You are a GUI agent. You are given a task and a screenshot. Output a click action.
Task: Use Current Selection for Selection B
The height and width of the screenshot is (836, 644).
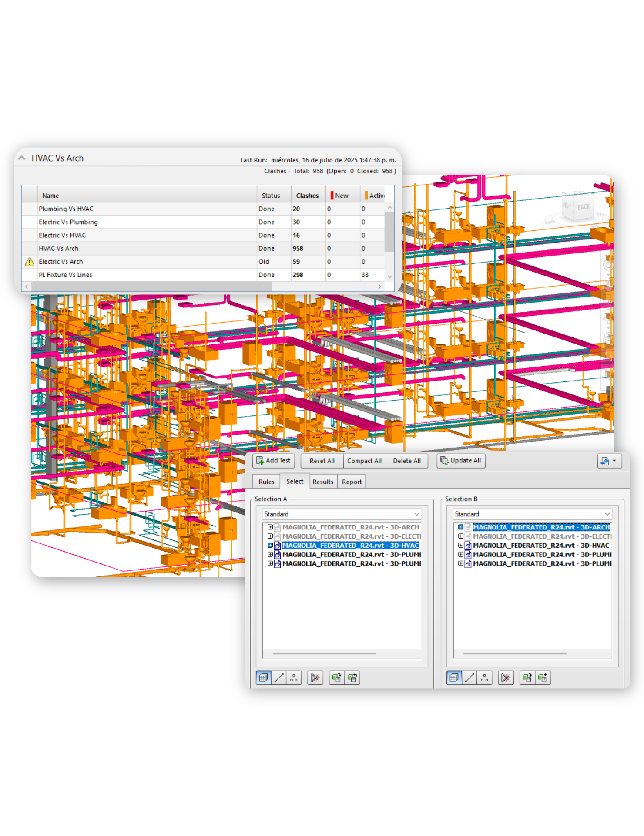(x=527, y=678)
